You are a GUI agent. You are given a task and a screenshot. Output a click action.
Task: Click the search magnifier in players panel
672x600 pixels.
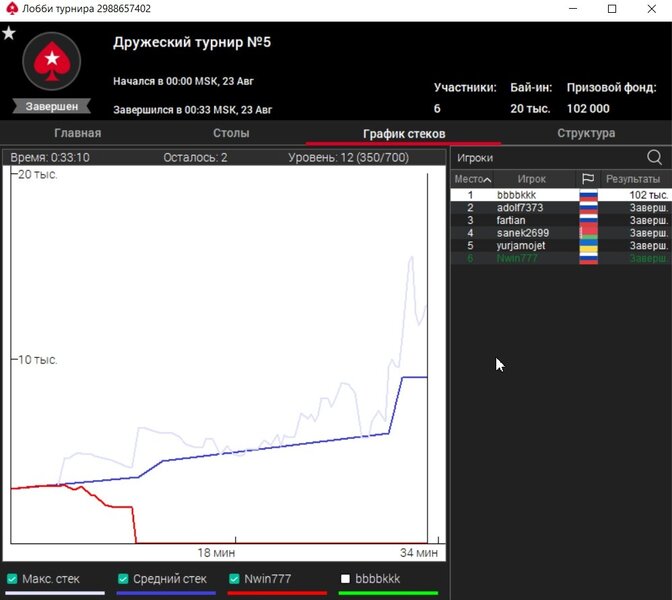coord(654,157)
